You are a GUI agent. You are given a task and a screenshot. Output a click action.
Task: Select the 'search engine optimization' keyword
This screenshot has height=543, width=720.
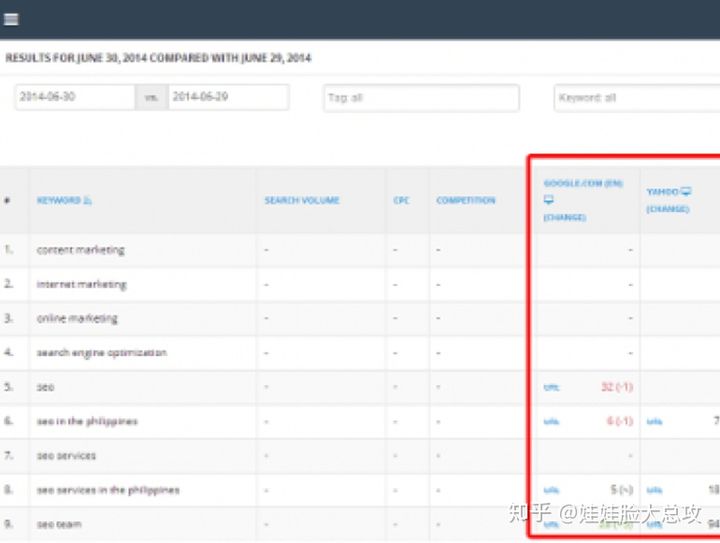pyautogui.click(x=101, y=353)
